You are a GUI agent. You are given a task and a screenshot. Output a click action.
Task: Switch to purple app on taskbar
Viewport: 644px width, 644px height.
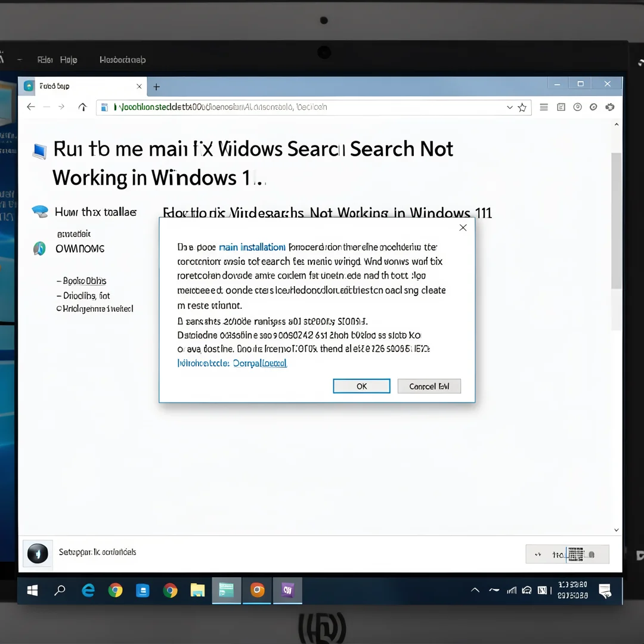287,590
